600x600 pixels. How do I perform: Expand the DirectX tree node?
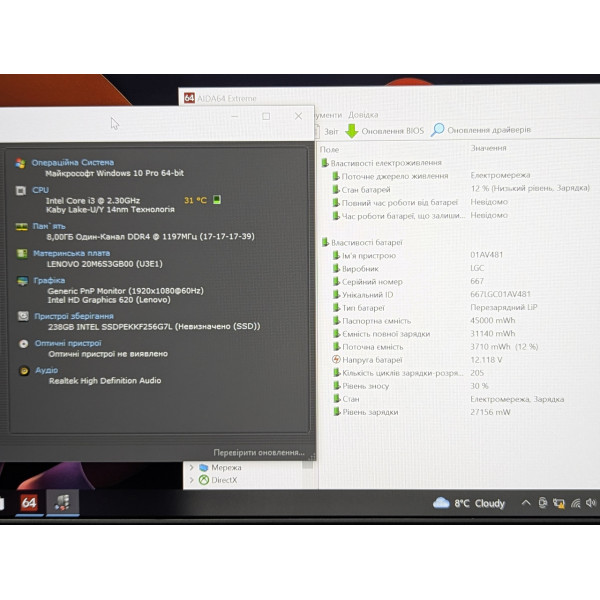click(x=191, y=480)
